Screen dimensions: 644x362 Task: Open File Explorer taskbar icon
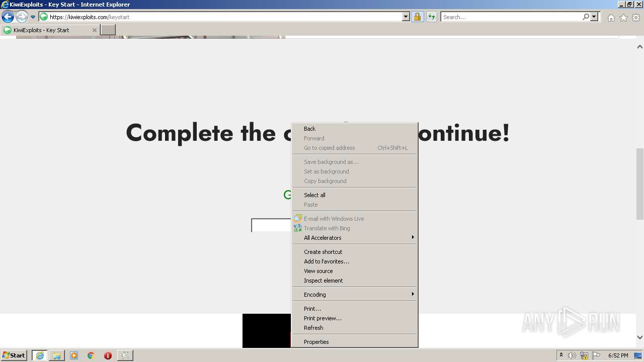coord(57,355)
